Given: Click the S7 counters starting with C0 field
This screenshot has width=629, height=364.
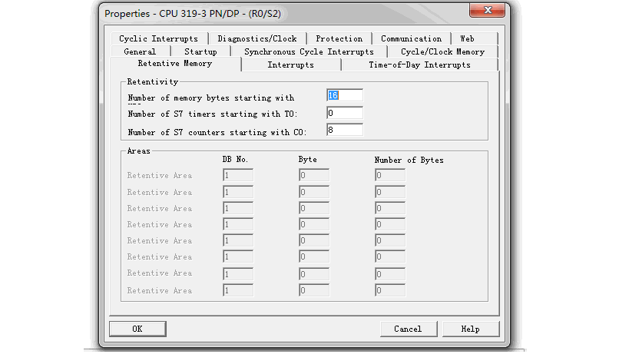Looking at the screenshot, I should (345, 130).
